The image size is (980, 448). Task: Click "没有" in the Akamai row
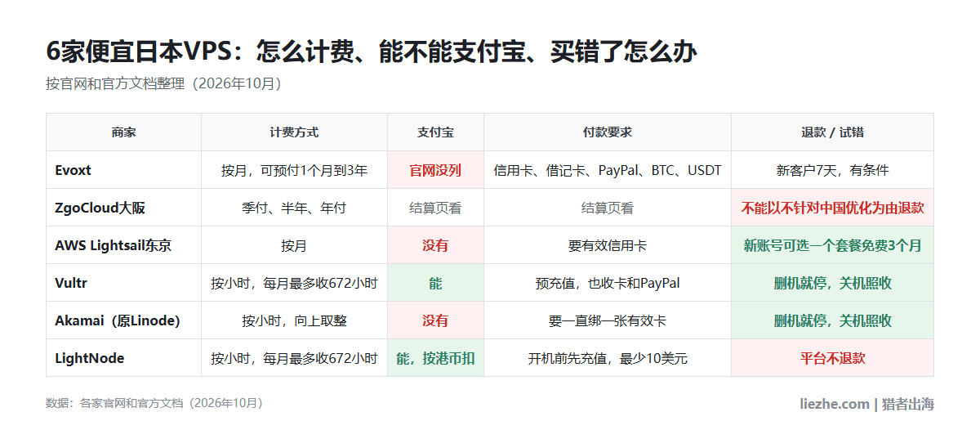click(435, 320)
